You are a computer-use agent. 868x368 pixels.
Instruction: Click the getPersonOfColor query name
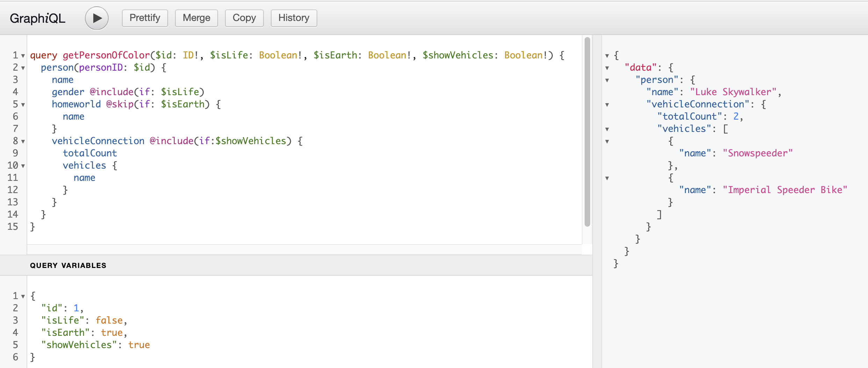tap(106, 55)
